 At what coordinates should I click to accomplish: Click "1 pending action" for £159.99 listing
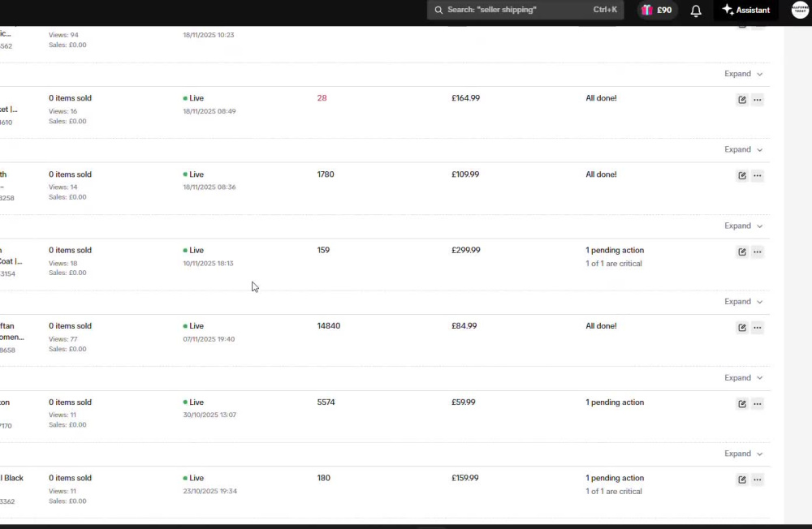(x=615, y=478)
